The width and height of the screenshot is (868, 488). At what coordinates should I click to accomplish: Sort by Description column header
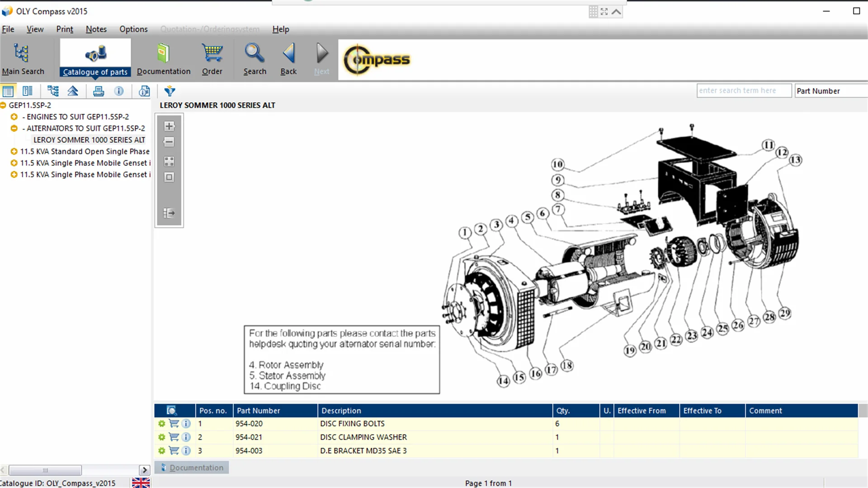435,411
